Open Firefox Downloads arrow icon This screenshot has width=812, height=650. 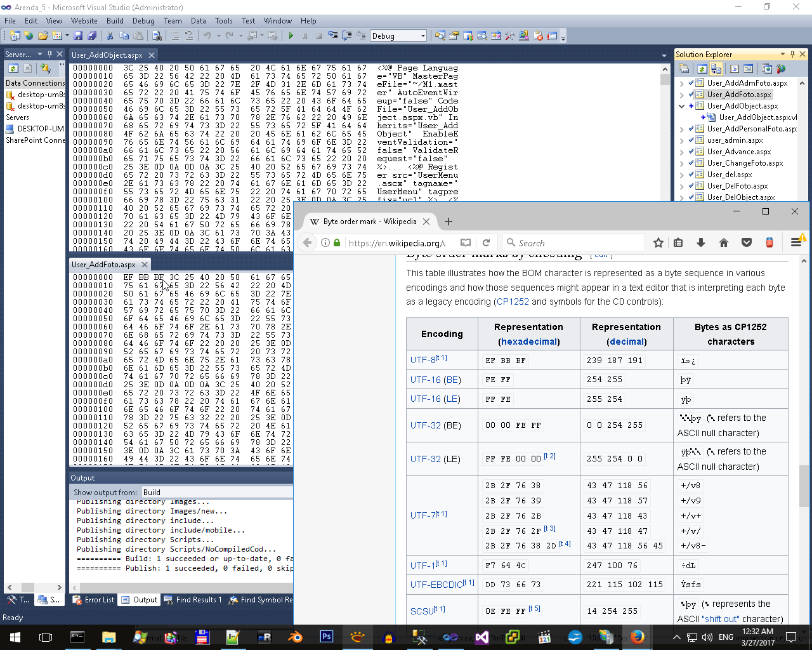(x=701, y=242)
